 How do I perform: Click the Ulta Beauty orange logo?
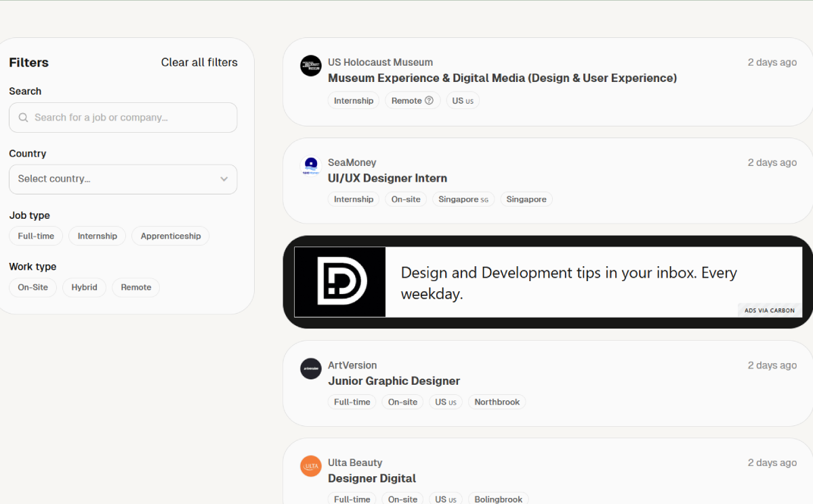pyautogui.click(x=311, y=466)
